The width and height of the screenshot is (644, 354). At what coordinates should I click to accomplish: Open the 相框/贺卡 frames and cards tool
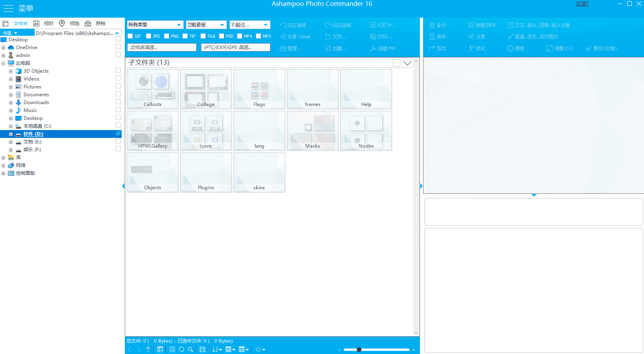tap(482, 25)
